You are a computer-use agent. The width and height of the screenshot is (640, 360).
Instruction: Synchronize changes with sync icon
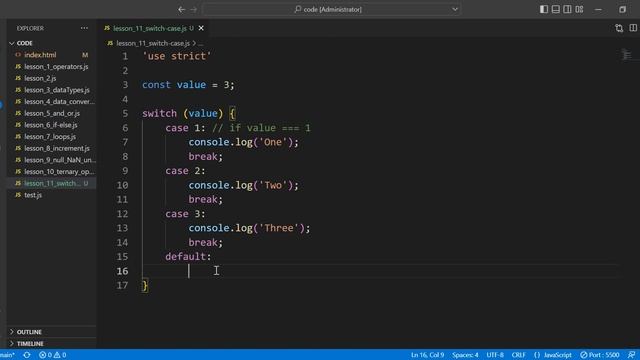coord(27,355)
